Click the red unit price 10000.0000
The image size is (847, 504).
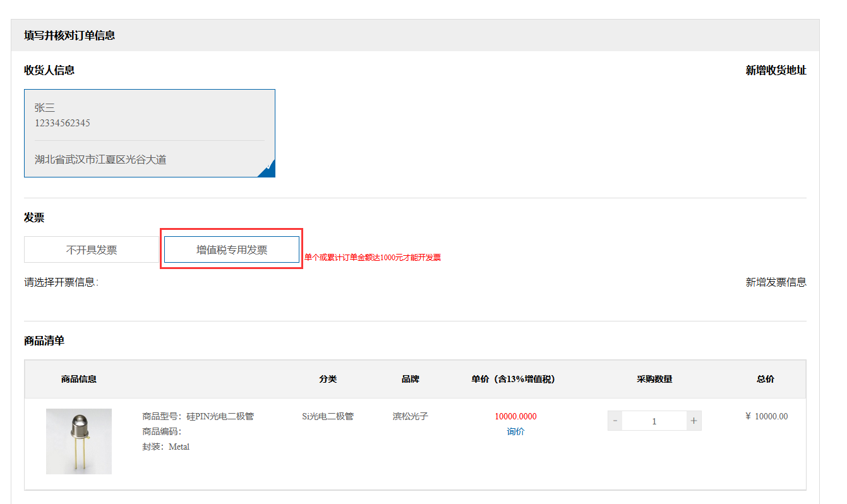(x=515, y=416)
